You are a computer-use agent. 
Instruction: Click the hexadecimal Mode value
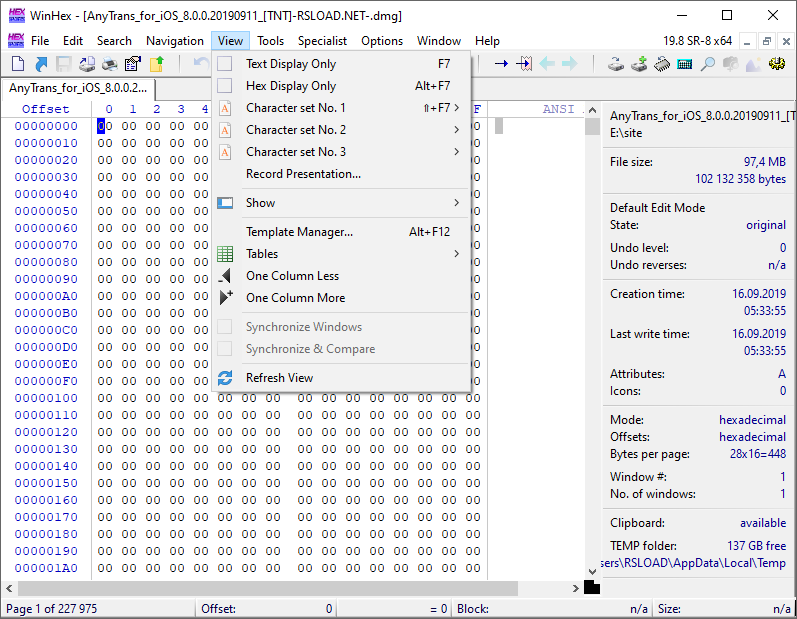coord(752,420)
